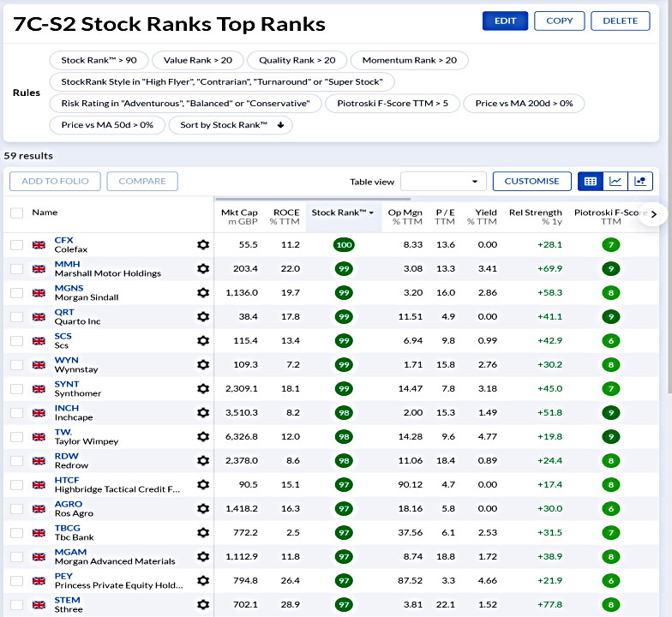The height and width of the screenshot is (617, 672).
Task: Click the Piotroski F-Score TTM > 5 rule chip
Action: point(393,104)
